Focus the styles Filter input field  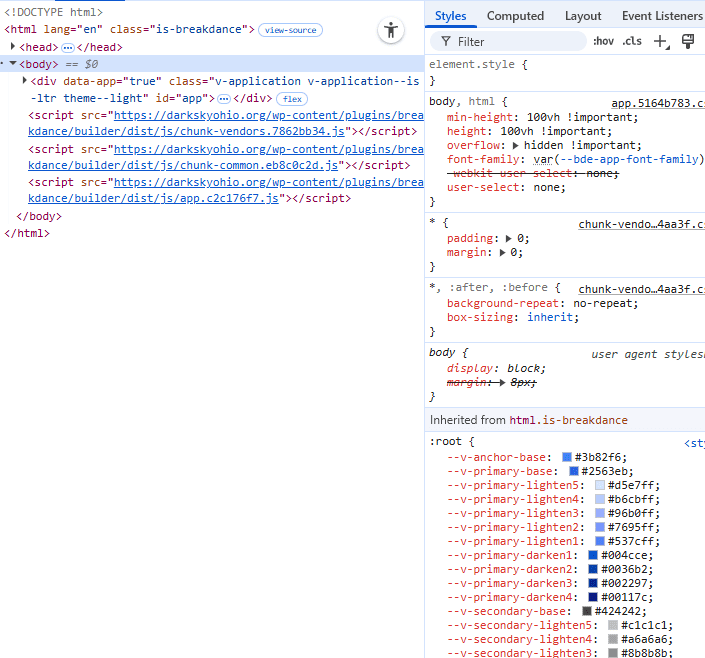pyautogui.click(x=508, y=42)
